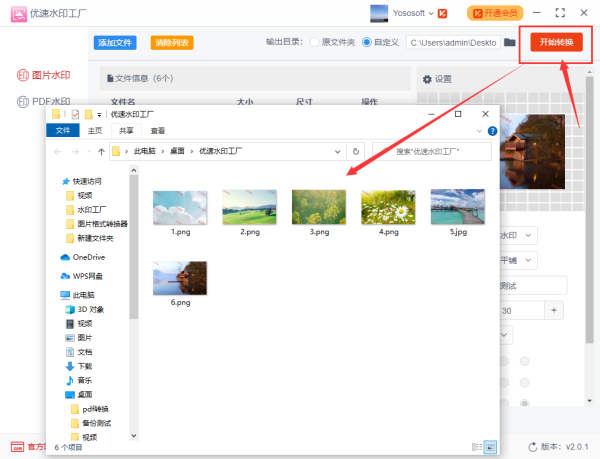The width and height of the screenshot is (600, 459).
Task: Click the 添加文件 add file button
Action: point(115,43)
